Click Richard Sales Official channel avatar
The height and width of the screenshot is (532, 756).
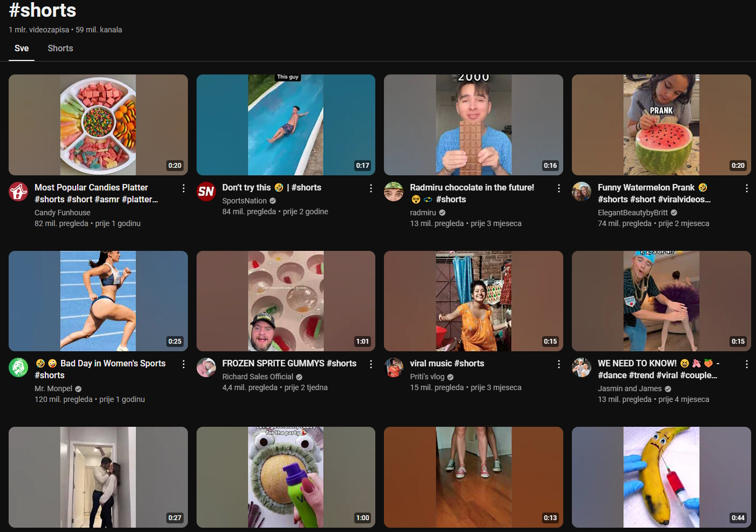(x=206, y=367)
